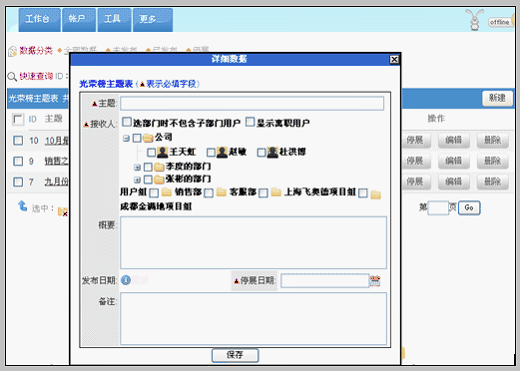The image size is (521, 372).
Task: Close the 详细数据 dialog
Action: click(x=394, y=60)
